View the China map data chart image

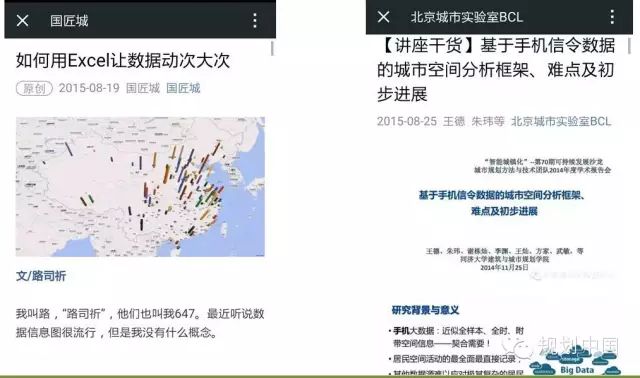click(x=140, y=187)
